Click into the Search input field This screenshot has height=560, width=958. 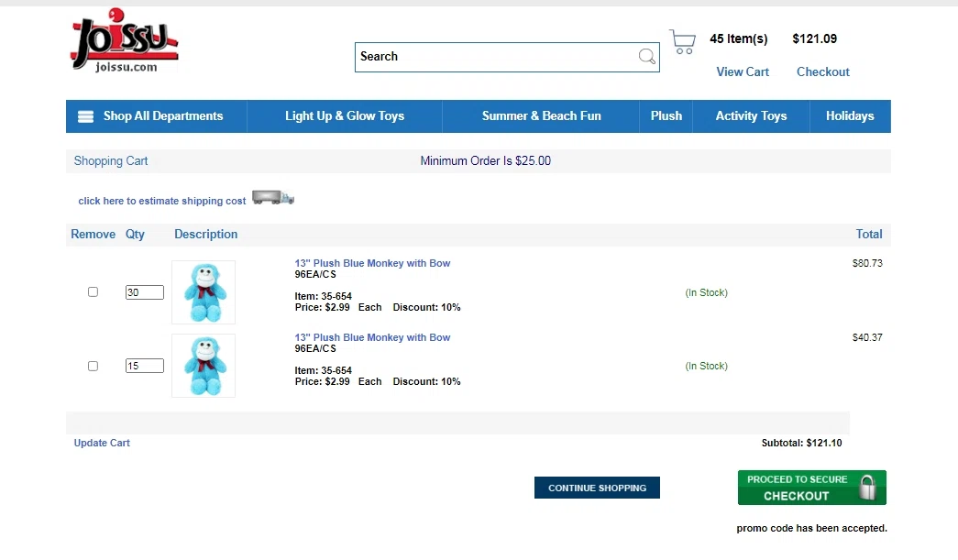click(495, 57)
